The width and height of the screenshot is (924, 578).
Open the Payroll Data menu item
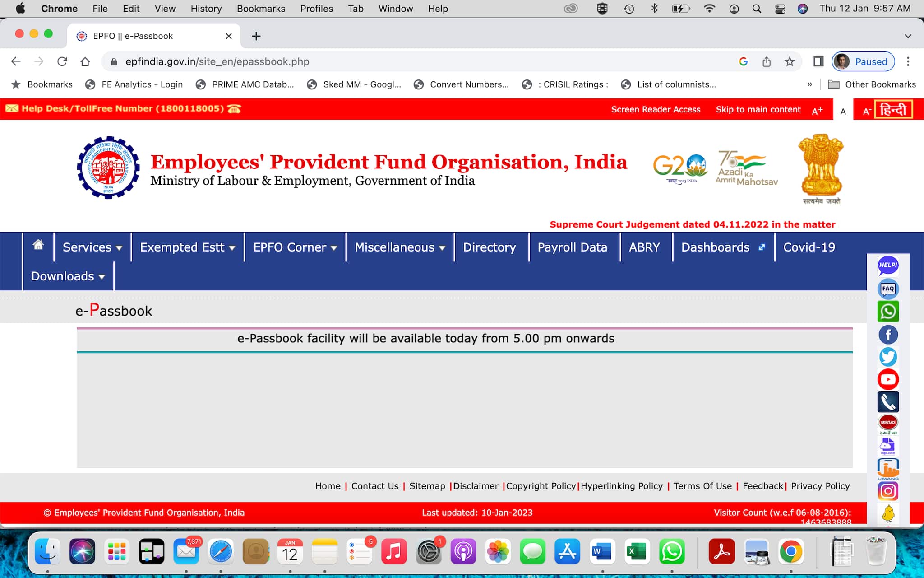[572, 247]
